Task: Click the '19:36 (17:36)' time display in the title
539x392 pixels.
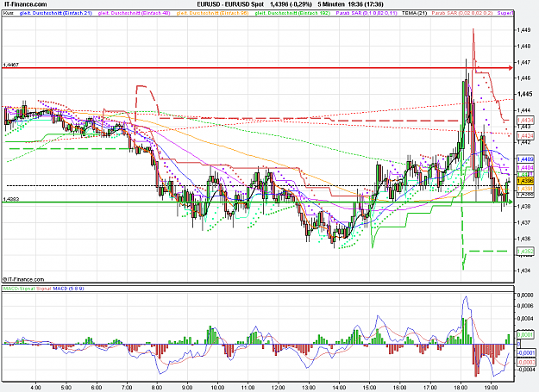Action: [x=367, y=4]
